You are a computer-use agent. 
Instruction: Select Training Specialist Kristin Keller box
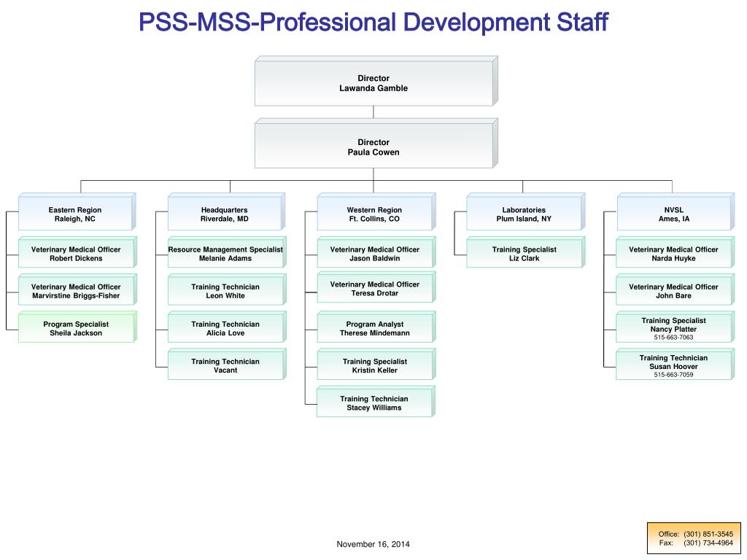coord(376,365)
